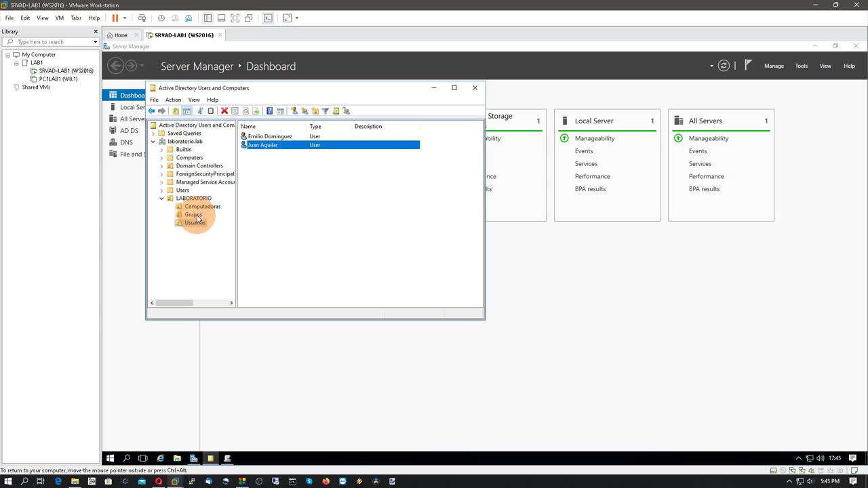Open the power dropdown beside the Pause icon
868x488 pixels.
(x=125, y=18)
